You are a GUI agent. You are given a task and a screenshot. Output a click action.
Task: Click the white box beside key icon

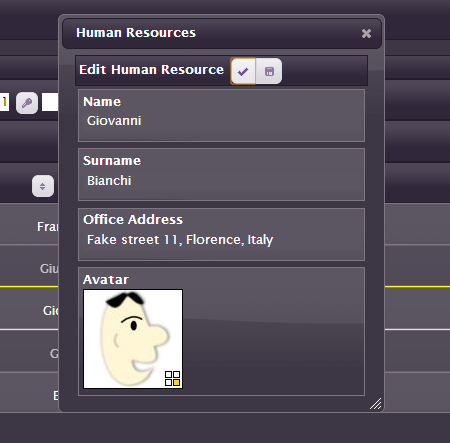click(50, 102)
